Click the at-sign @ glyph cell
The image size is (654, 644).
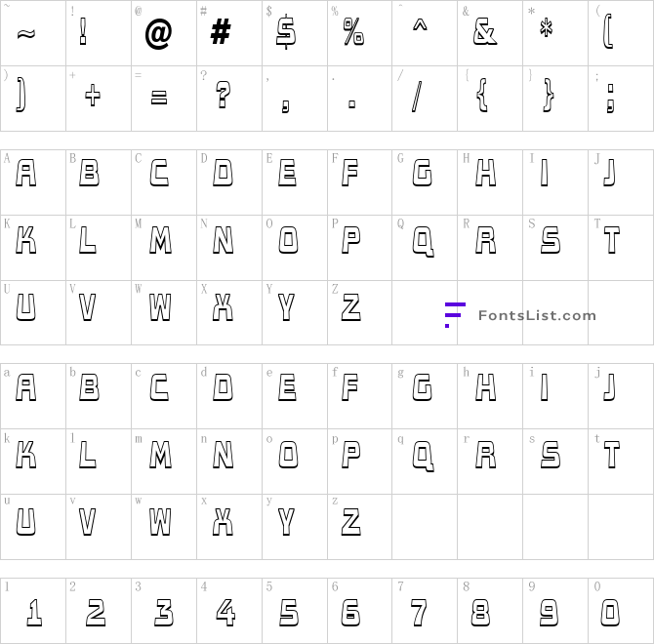tap(164, 33)
